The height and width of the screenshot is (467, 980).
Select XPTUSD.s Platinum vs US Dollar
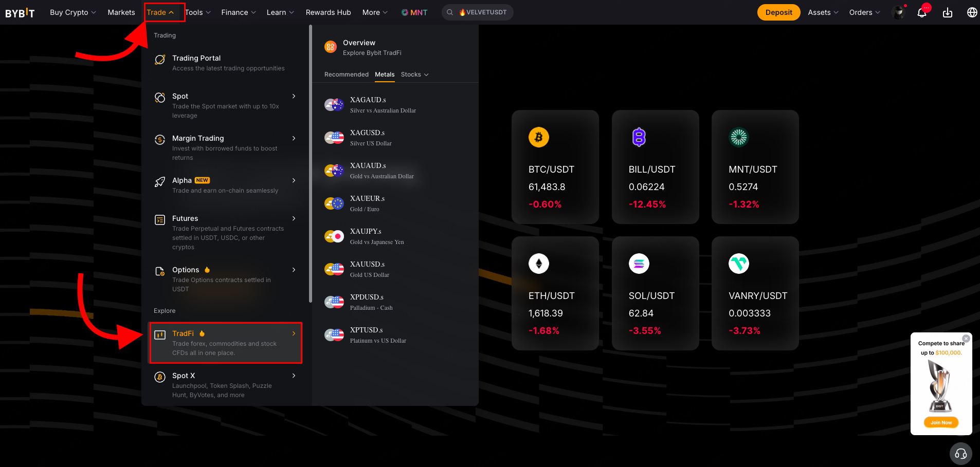(x=395, y=335)
